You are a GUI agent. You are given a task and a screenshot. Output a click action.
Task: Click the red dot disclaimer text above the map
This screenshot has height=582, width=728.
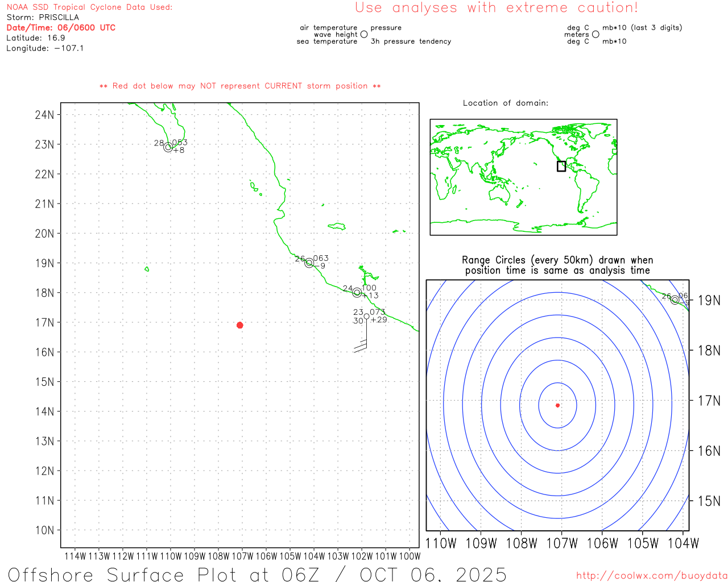tap(240, 86)
